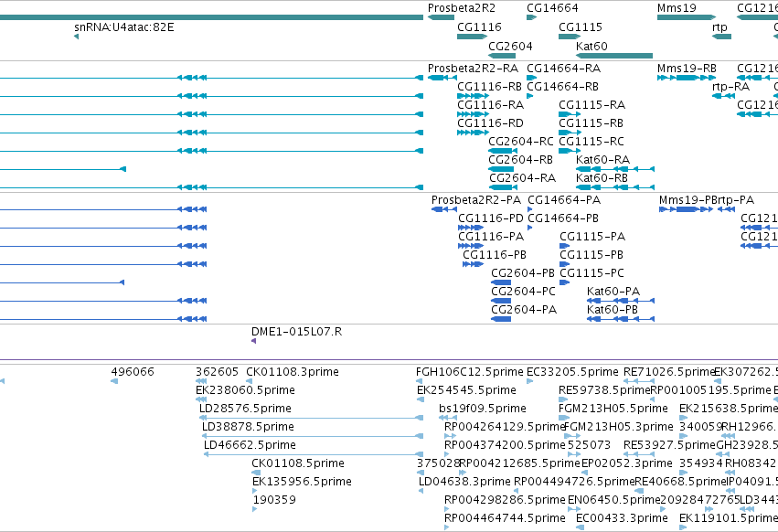The image size is (778, 532).
Task: Select protein CG2604-PC
Action: [x=524, y=292]
